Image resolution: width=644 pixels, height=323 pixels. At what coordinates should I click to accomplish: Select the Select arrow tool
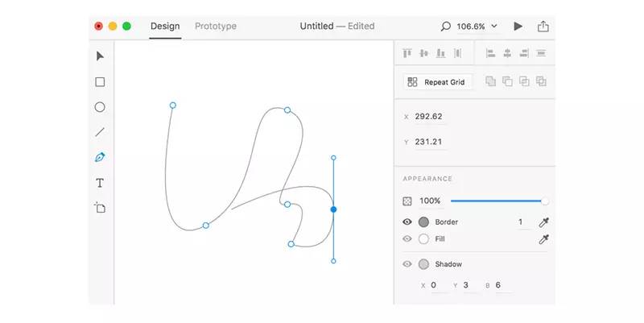click(x=100, y=56)
